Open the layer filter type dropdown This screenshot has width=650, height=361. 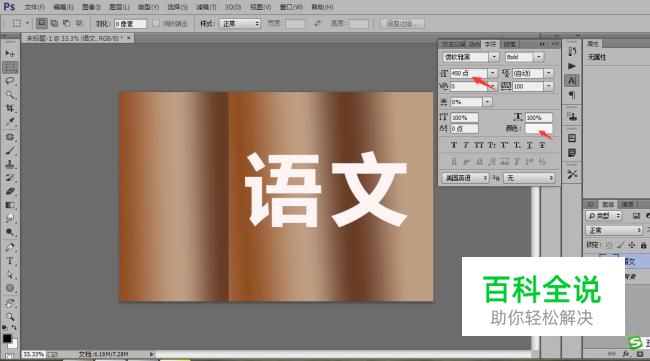[604, 216]
